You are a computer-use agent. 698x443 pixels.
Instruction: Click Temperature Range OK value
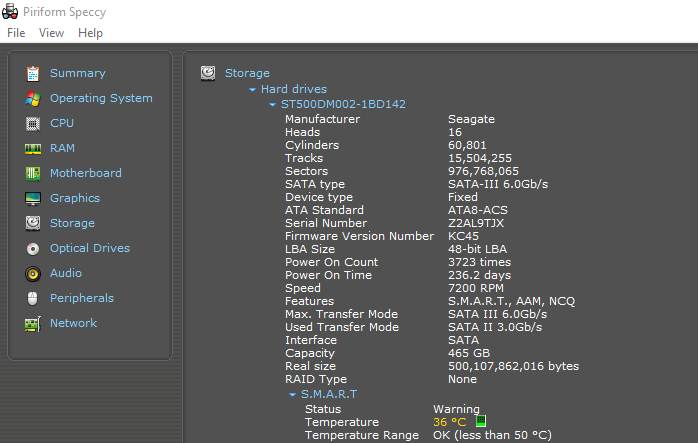492,435
